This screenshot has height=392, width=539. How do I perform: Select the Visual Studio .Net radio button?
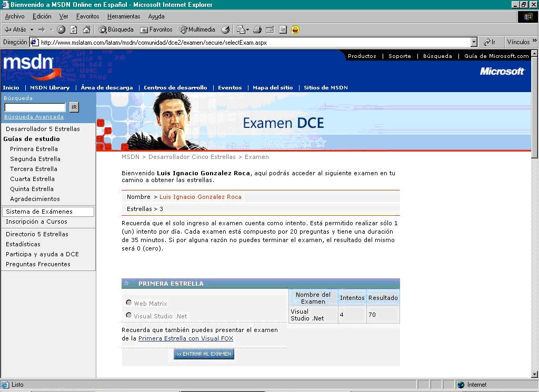128,315
